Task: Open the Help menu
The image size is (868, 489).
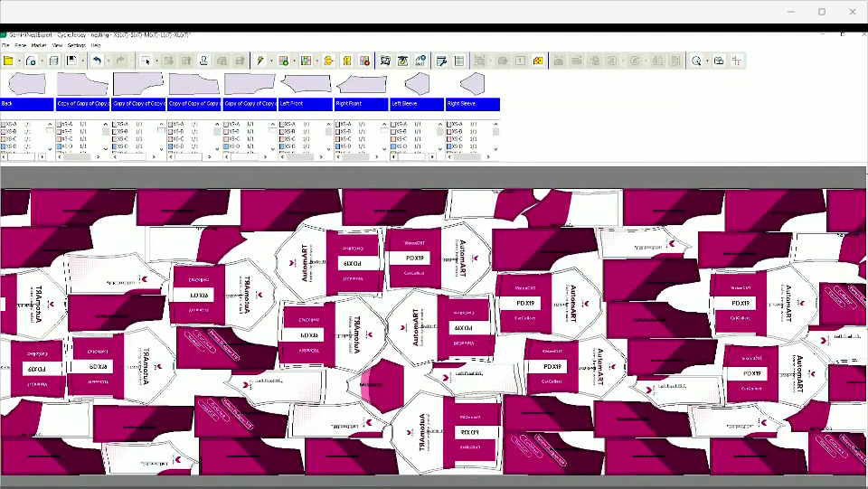Action: click(x=96, y=45)
